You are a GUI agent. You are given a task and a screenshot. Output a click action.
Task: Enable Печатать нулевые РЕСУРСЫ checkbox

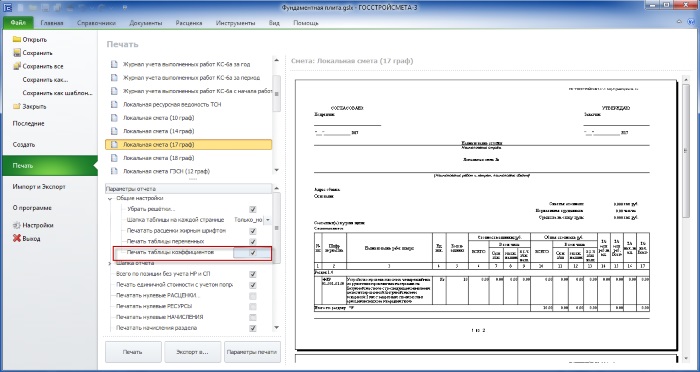click(253, 306)
